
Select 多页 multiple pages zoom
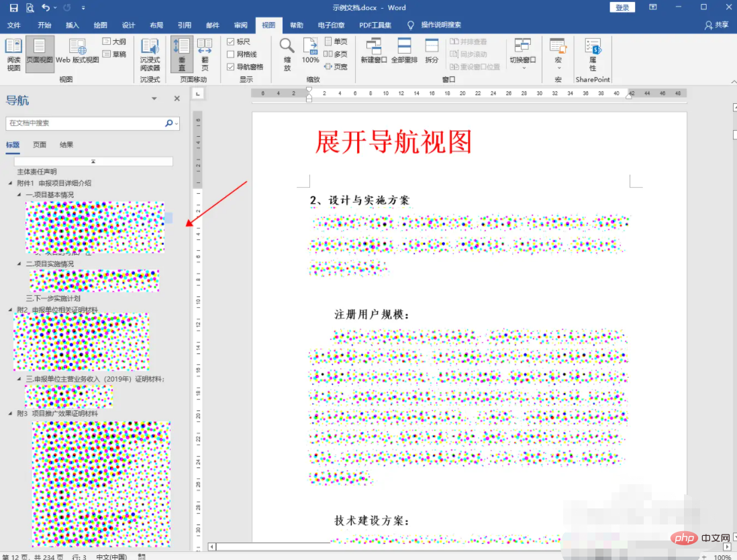pyautogui.click(x=336, y=54)
